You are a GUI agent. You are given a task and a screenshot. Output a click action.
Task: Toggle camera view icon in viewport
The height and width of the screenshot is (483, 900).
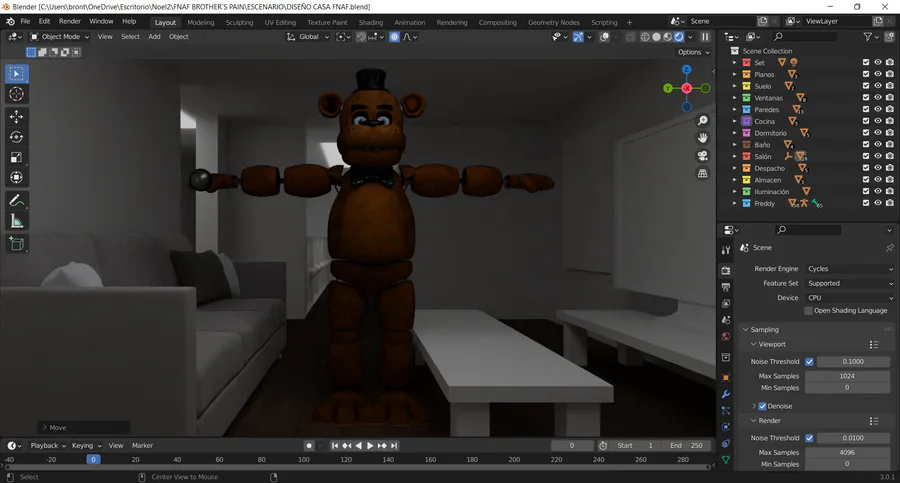[x=703, y=156]
